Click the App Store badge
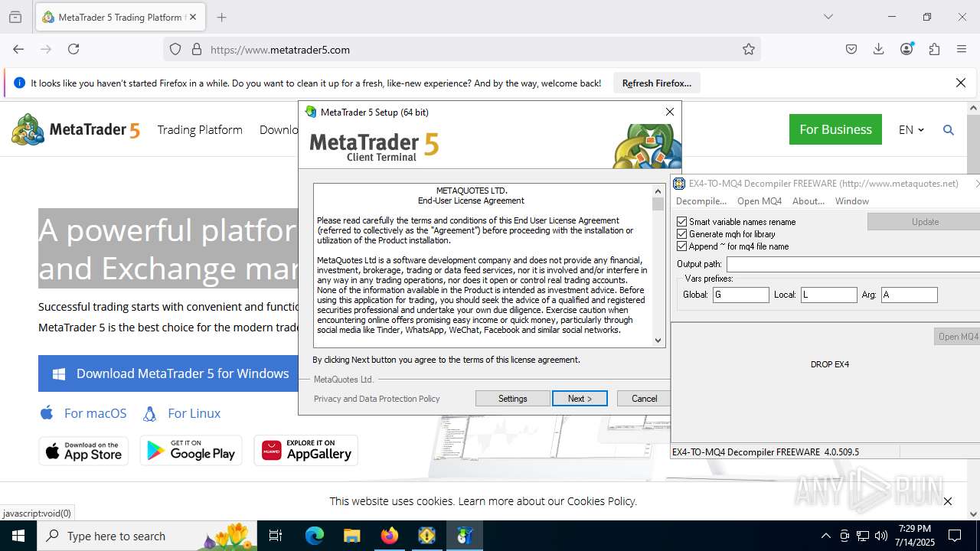Screen dimensions: 980x551 tap(83, 451)
